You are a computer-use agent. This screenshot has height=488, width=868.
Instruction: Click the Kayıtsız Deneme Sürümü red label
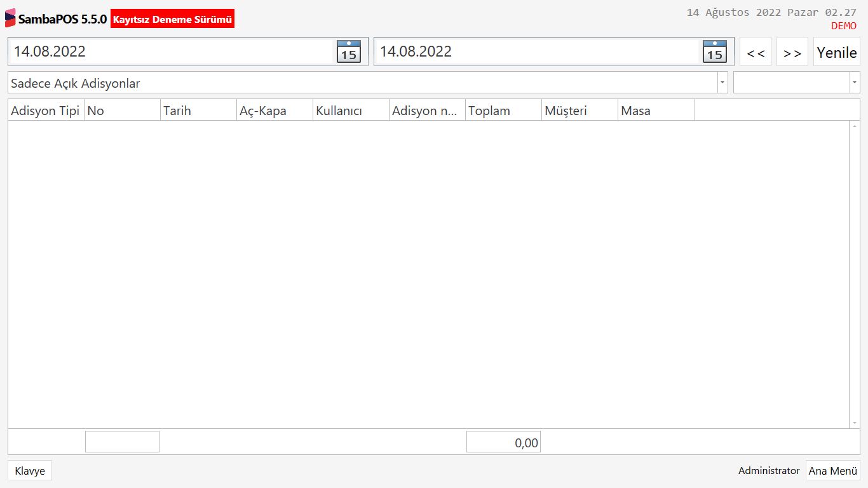(x=172, y=19)
